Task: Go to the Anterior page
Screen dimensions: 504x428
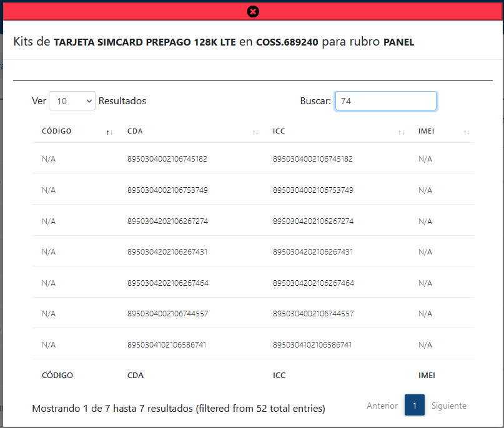Action: (x=382, y=406)
